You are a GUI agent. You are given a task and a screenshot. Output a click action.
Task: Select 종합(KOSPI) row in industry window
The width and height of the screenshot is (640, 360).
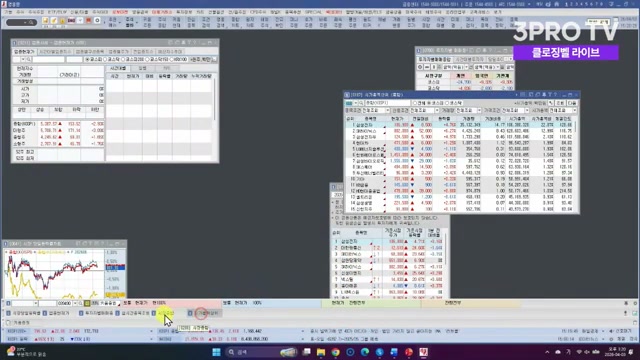coord(58,124)
